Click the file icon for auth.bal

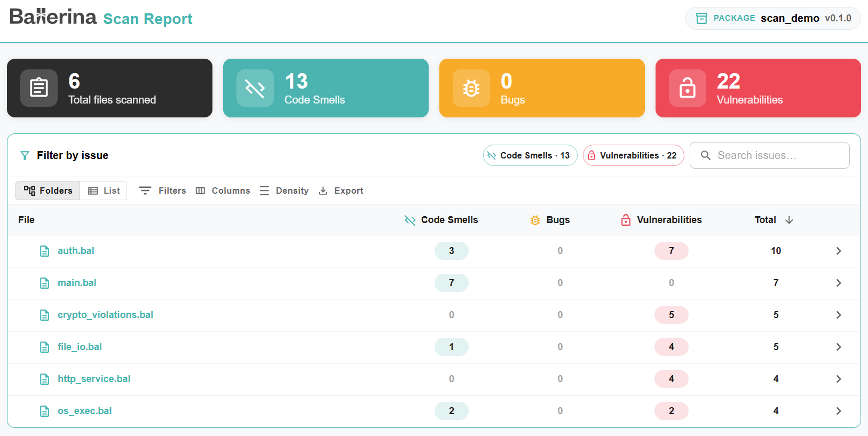45,251
